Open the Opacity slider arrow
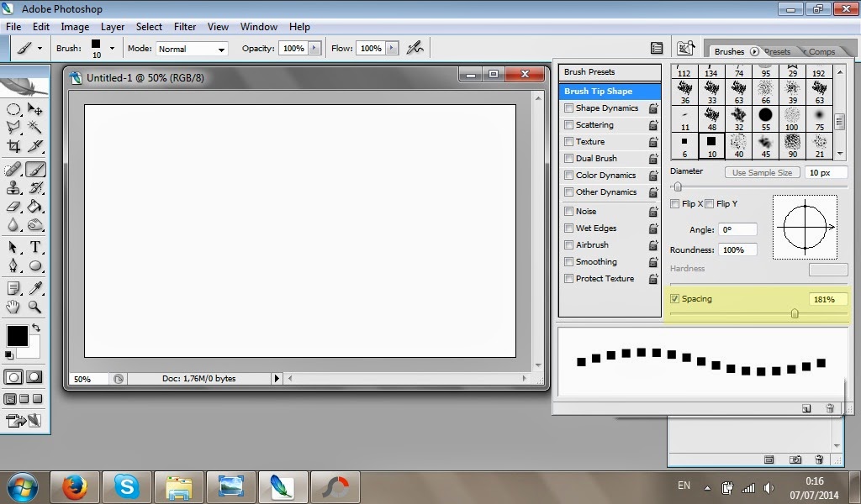The height and width of the screenshot is (504, 861). point(314,48)
